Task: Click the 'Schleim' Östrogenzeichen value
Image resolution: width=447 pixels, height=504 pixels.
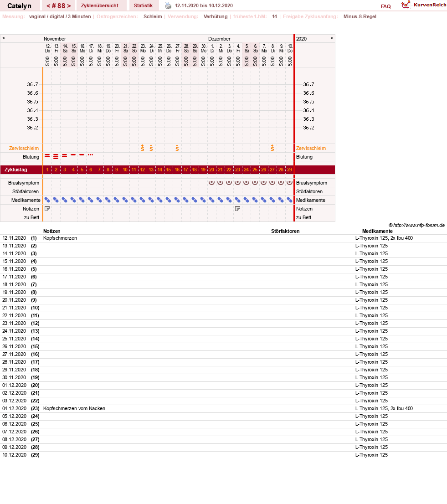Action: point(153,16)
